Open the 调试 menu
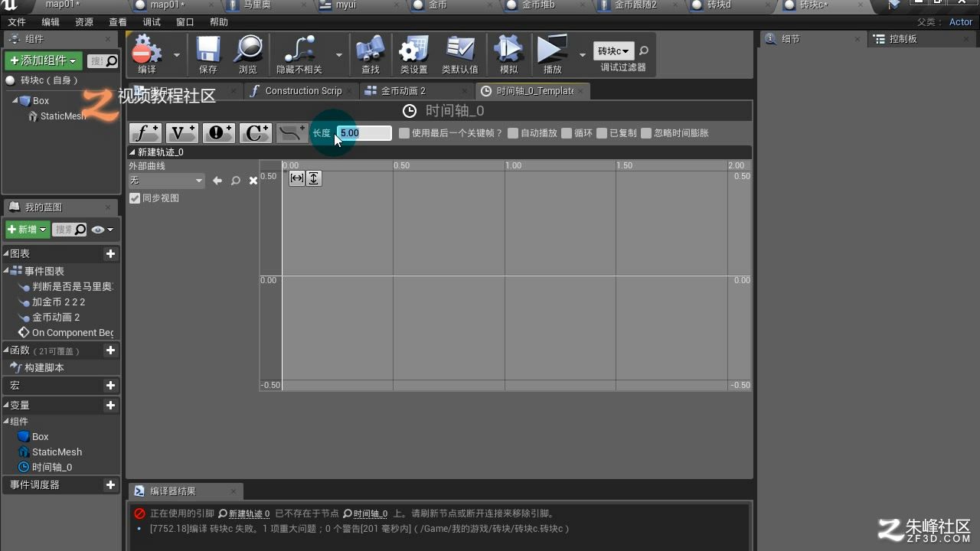 pos(152,22)
